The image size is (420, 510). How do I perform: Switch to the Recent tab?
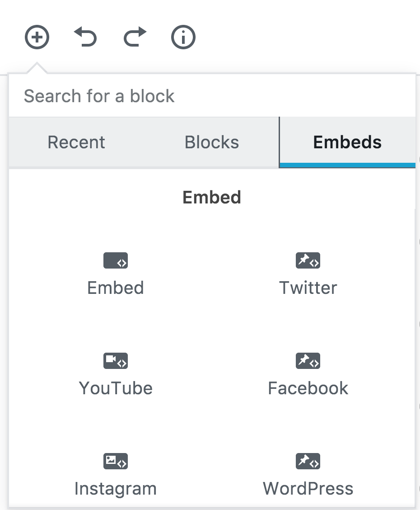tap(76, 142)
